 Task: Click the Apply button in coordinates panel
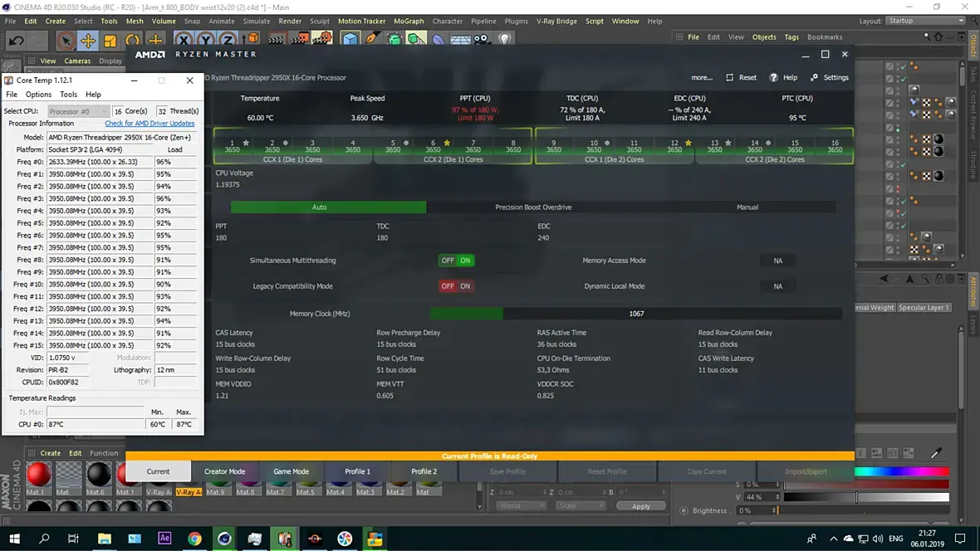[x=640, y=506]
